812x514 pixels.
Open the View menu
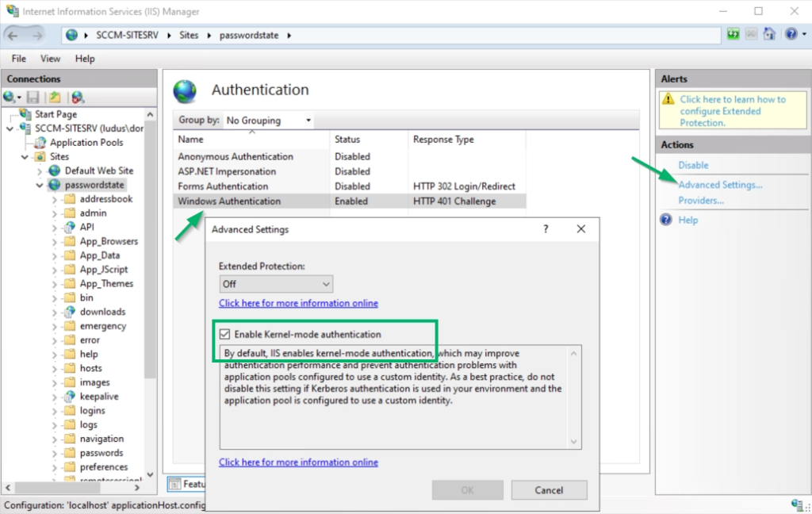50,59
